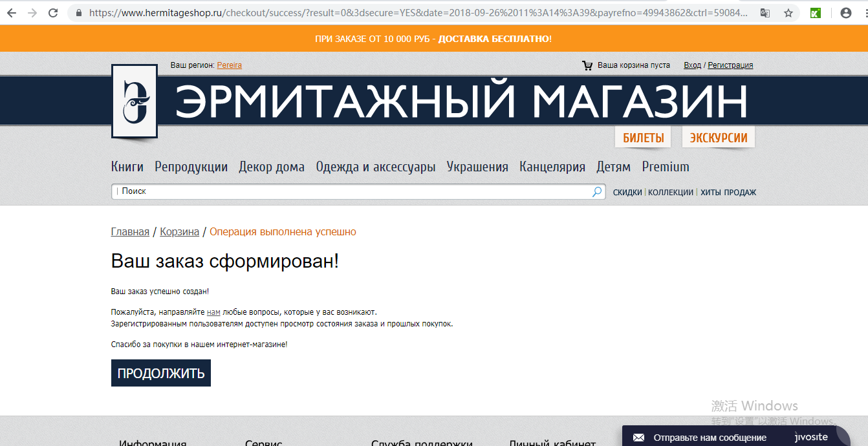Open the Chrome profile avatar icon

(845, 13)
